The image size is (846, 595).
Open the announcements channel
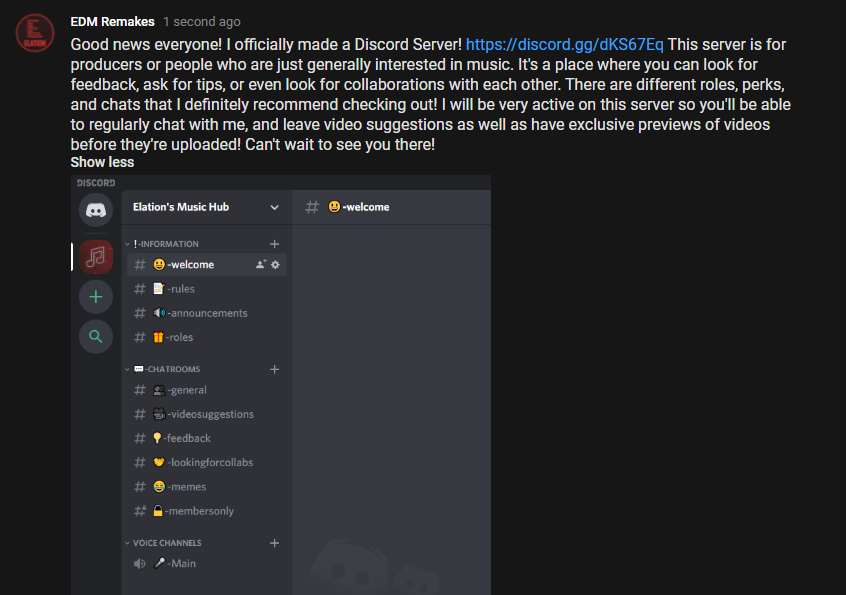coord(207,313)
